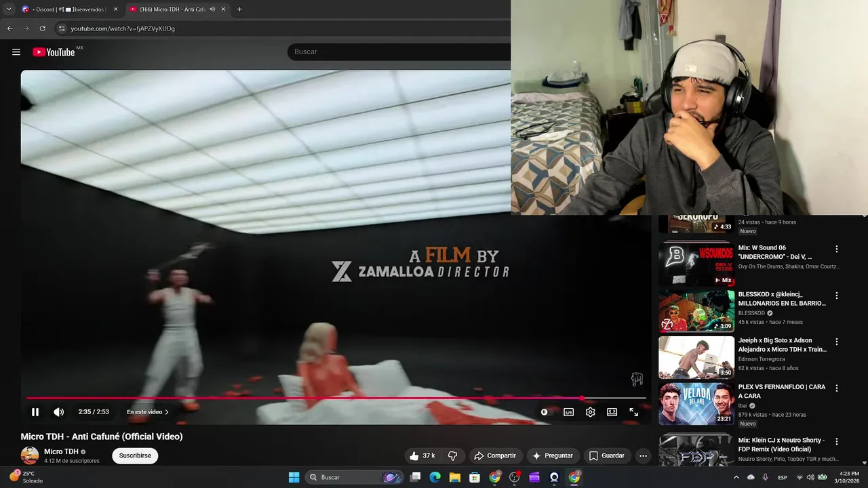Enter fullscreen mode
The height and width of the screenshot is (488, 868).
click(633, 412)
